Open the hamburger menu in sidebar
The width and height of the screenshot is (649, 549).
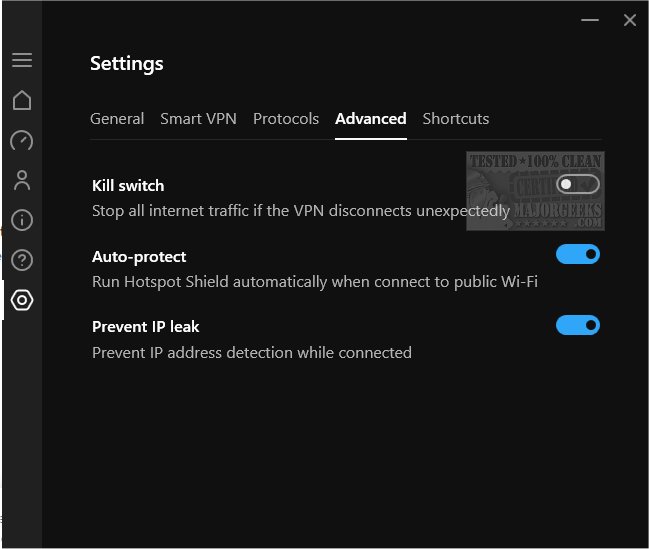[x=22, y=60]
